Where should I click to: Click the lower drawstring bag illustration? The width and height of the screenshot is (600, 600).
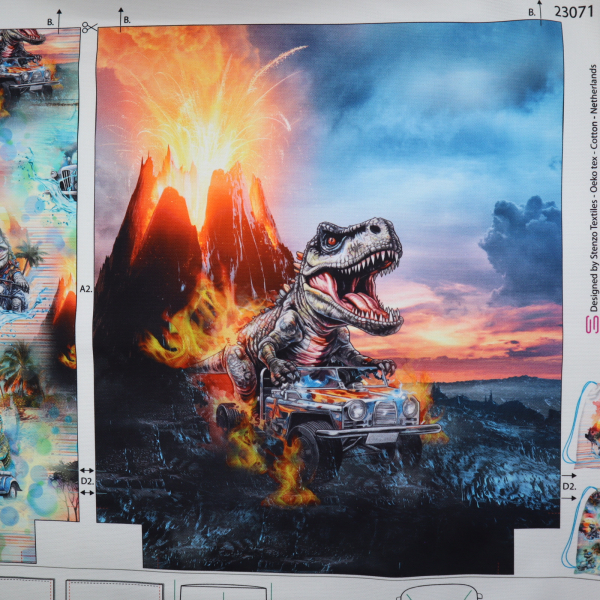coord(582,528)
